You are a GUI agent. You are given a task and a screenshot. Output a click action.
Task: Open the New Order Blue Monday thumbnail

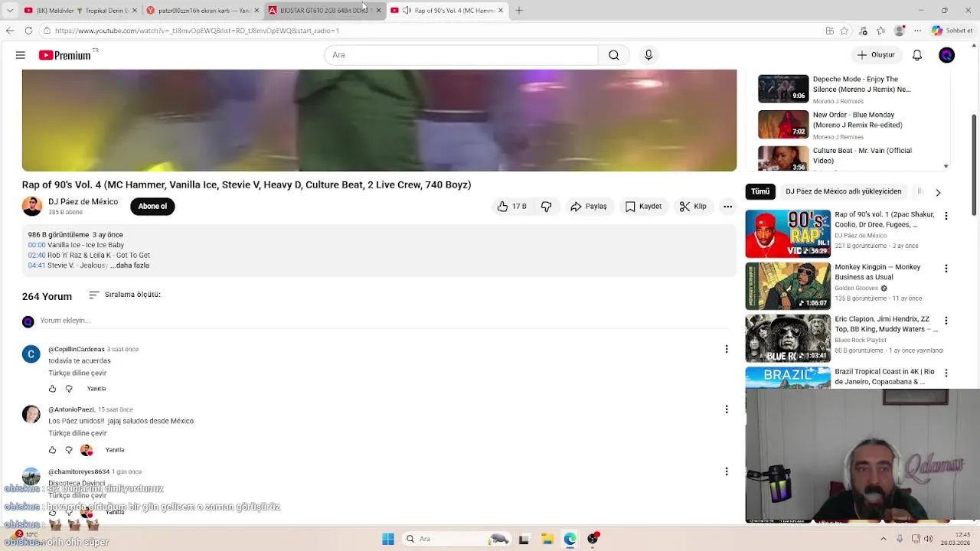point(783,124)
